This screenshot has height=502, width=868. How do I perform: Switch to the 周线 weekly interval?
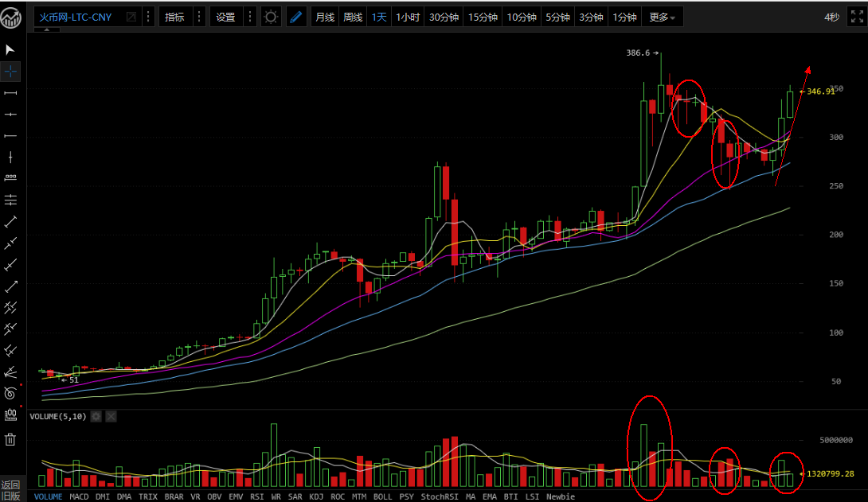353,18
